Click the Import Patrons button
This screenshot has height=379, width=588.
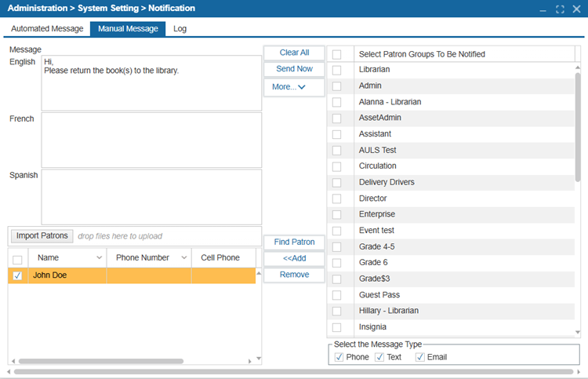point(42,235)
